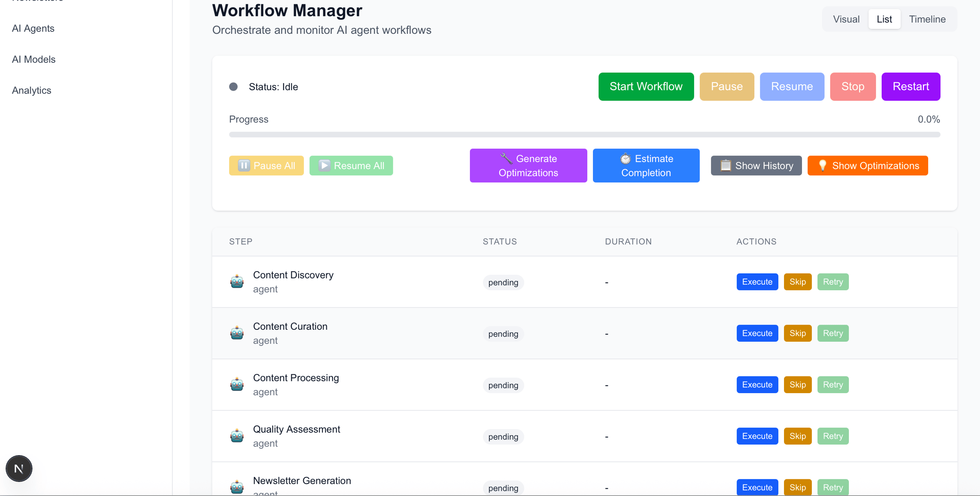Click the workflow progress bar
Screen dimensions: 980x496
pyautogui.click(x=584, y=134)
